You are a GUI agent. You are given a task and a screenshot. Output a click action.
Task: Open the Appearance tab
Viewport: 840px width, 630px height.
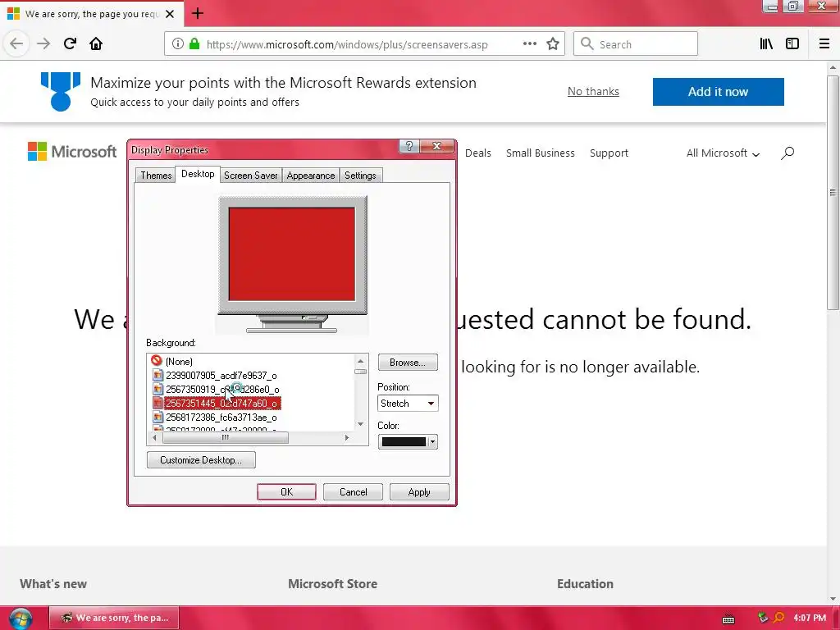coord(311,176)
